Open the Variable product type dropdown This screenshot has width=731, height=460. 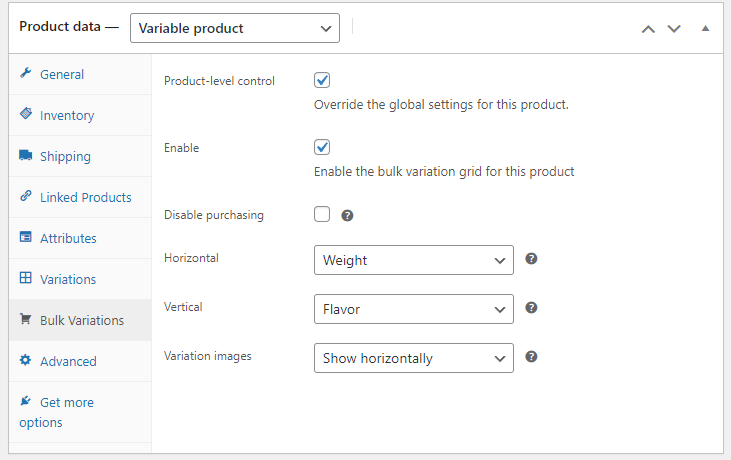(x=235, y=28)
